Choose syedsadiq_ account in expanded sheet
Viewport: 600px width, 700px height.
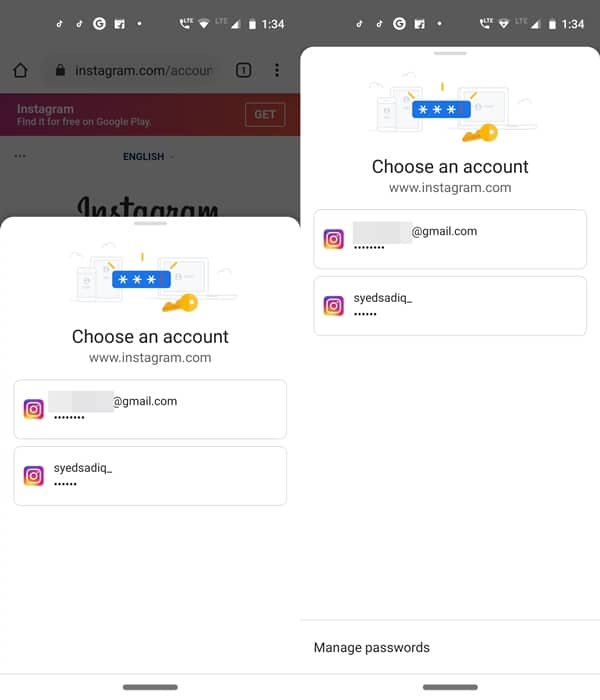(450, 306)
